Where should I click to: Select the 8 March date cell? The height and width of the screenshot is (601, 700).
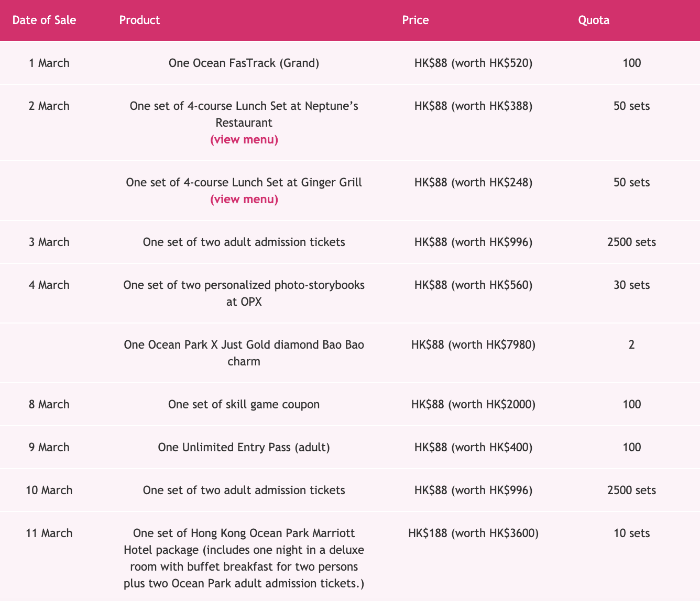tap(49, 404)
